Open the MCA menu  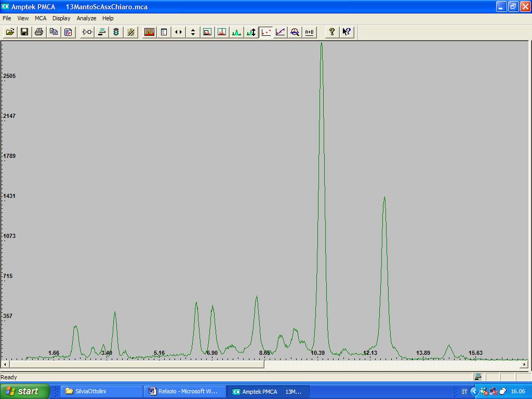pos(41,18)
